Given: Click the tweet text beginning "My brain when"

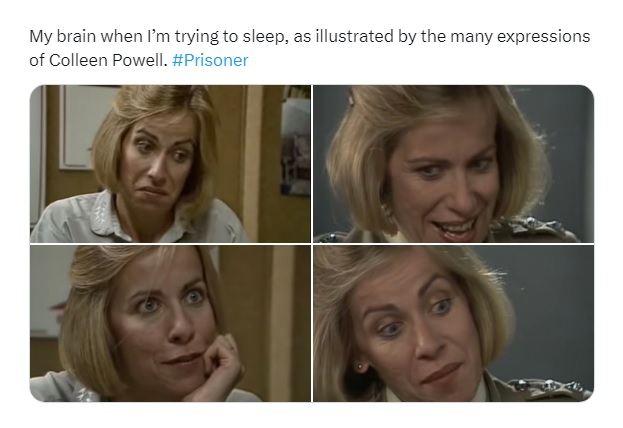Looking at the screenshot, I should (x=310, y=48).
